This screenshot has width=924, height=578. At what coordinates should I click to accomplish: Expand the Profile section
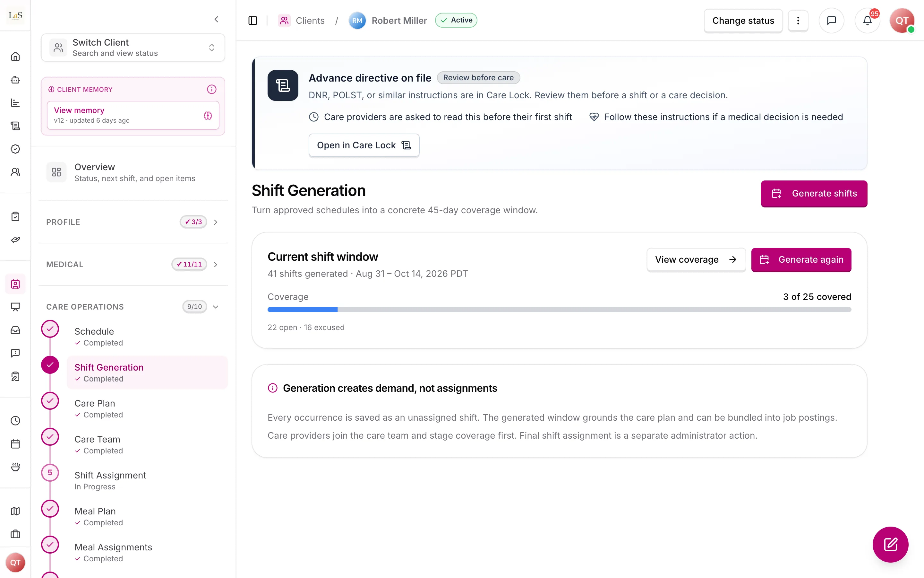(133, 222)
